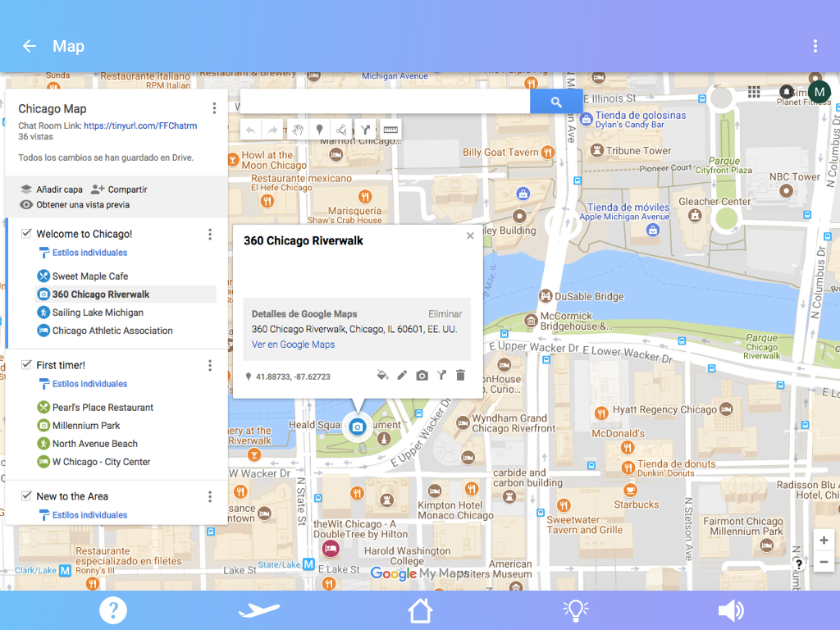Select the add marker tool
The height and width of the screenshot is (630, 840).
pyautogui.click(x=319, y=130)
